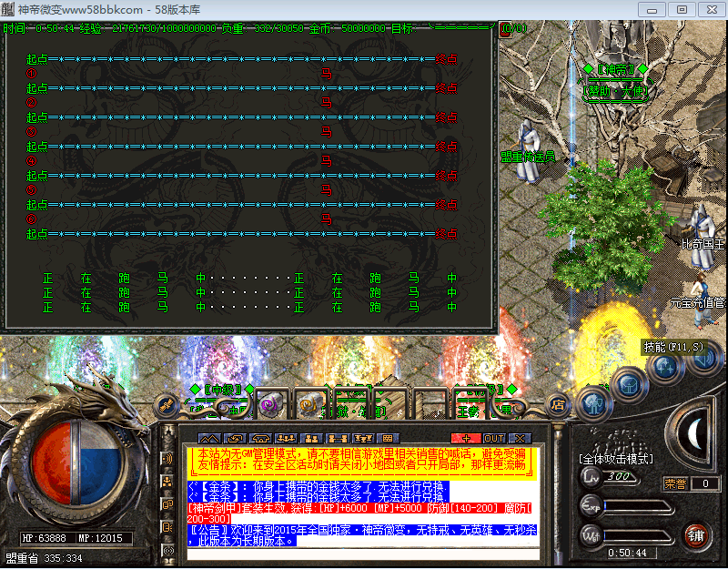Open the red 铺 stall button
Screen dimensions: 728x569
coord(695,536)
